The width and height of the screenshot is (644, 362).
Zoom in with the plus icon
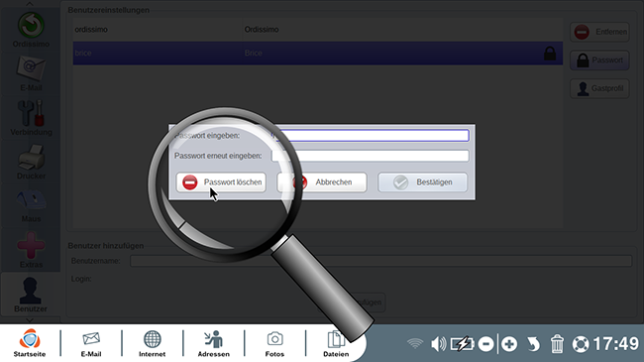click(x=509, y=344)
